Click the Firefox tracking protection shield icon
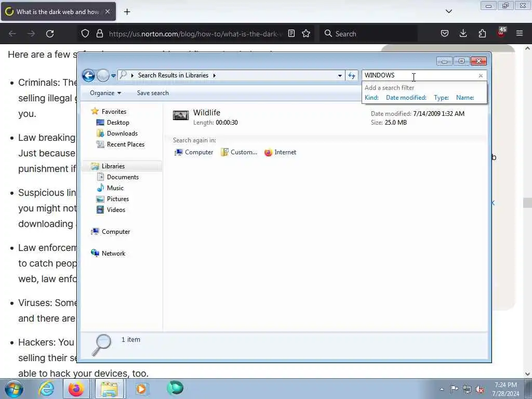This screenshot has width=532, height=399. click(85, 33)
